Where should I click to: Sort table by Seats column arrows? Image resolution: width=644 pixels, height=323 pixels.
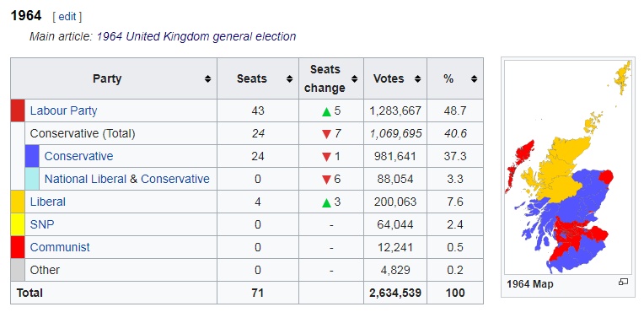[x=289, y=79]
